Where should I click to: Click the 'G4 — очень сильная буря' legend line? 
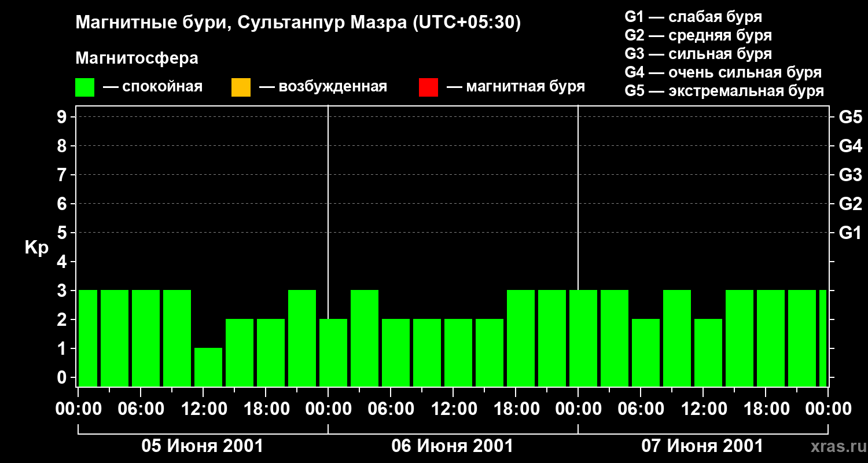723,72
